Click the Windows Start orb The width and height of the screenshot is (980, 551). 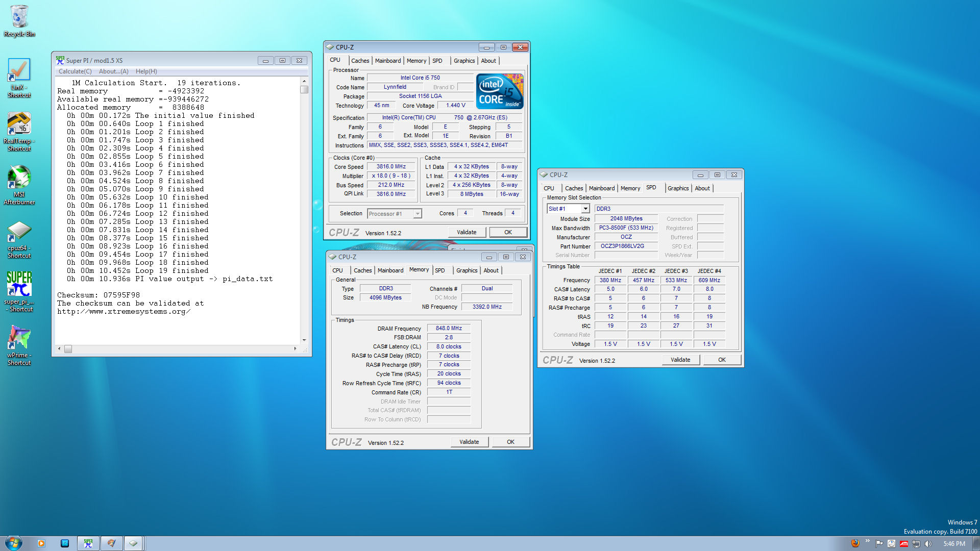[x=13, y=543]
